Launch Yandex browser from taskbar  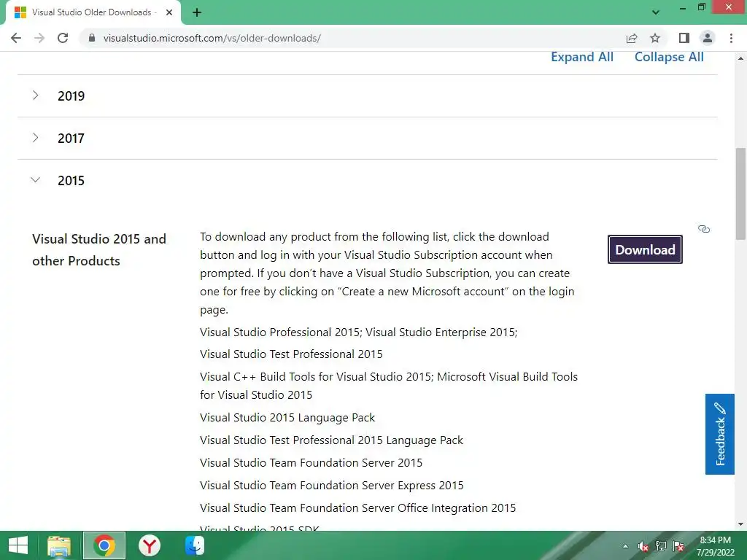[150, 545]
